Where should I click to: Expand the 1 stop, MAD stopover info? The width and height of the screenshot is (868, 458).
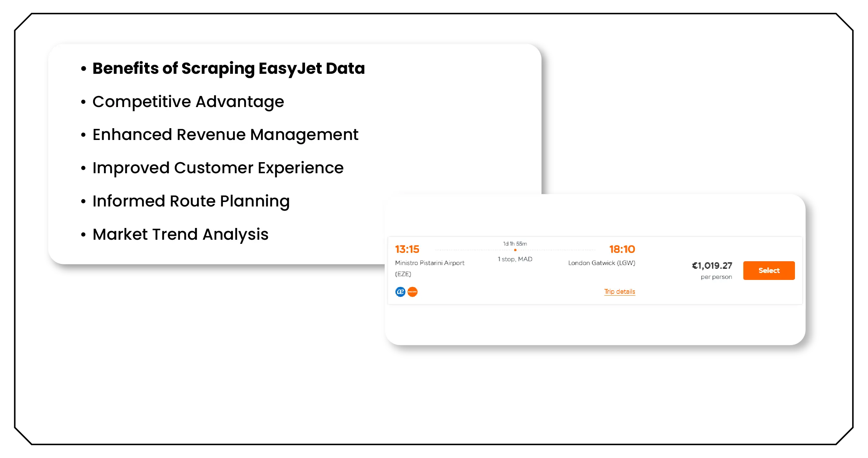(515, 259)
